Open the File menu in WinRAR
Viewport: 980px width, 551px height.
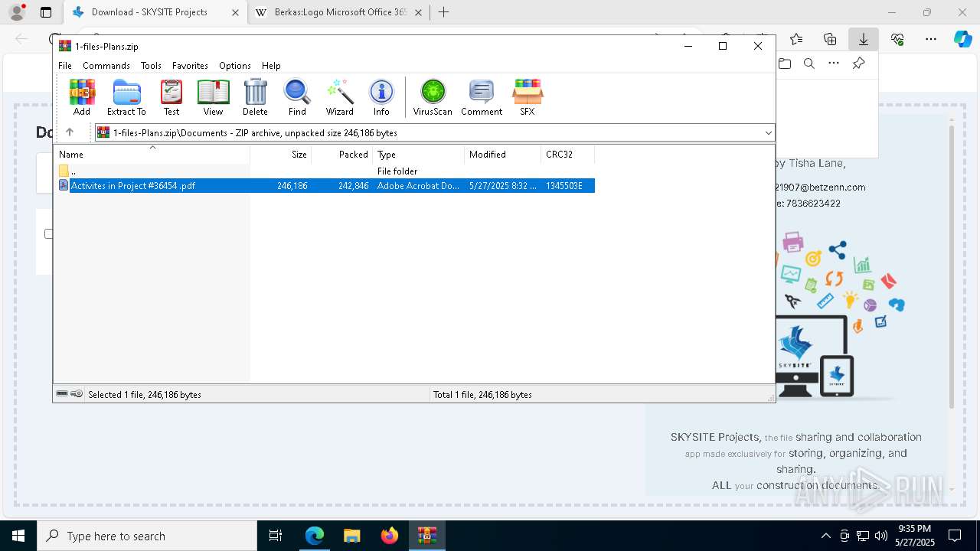(x=65, y=66)
